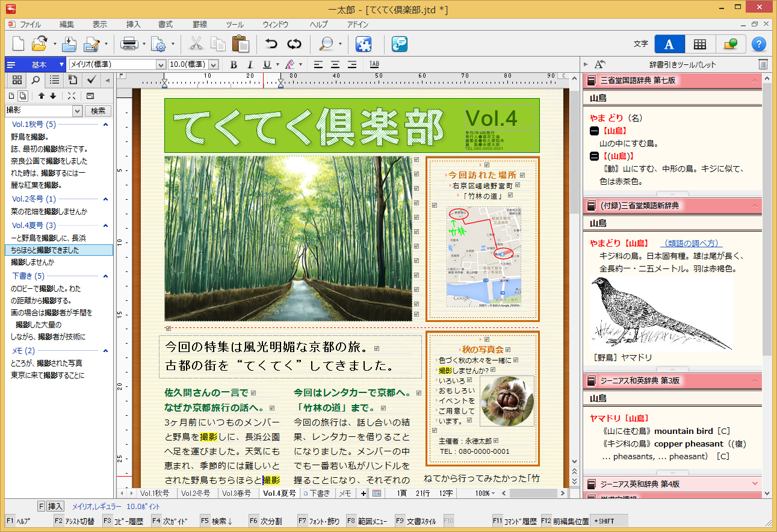Open the 10.0 font size dropdown
Image resolution: width=777 pixels, height=532 pixels.
pyautogui.click(x=214, y=64)
